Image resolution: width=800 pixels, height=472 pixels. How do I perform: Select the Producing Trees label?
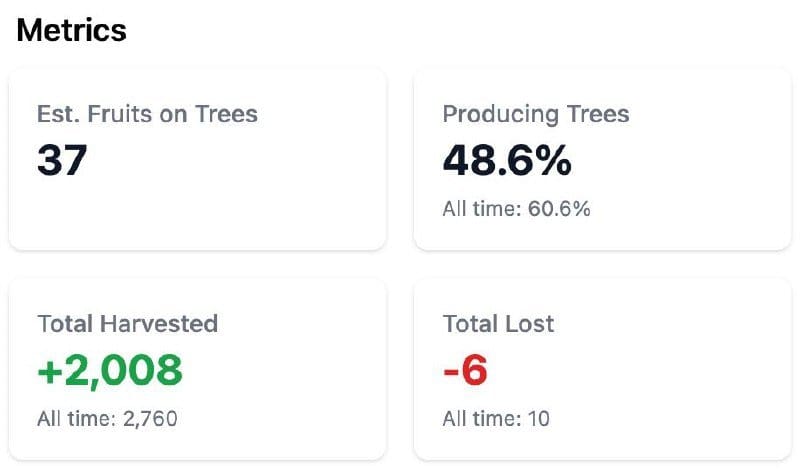tap(536, 114)
